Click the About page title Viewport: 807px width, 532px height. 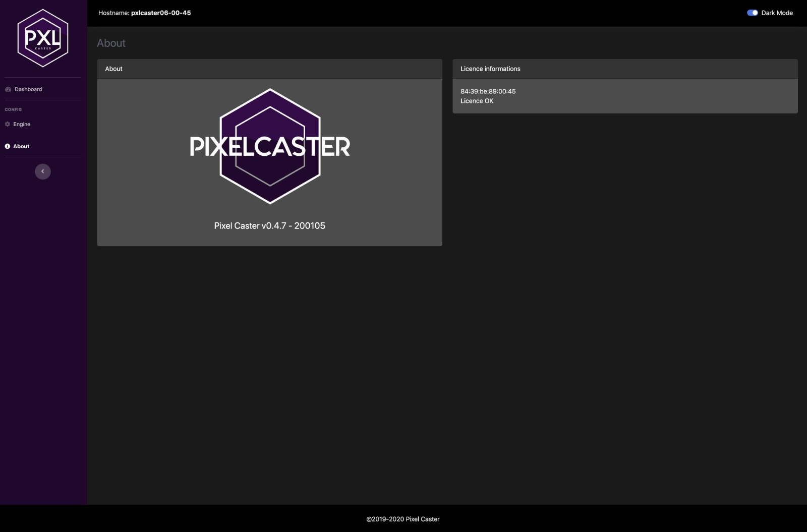point(111,43)
